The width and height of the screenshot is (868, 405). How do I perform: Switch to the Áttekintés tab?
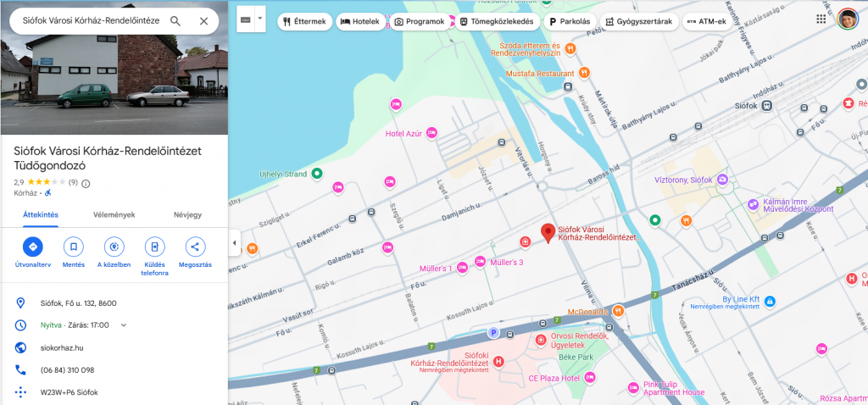tap(41, 214)
